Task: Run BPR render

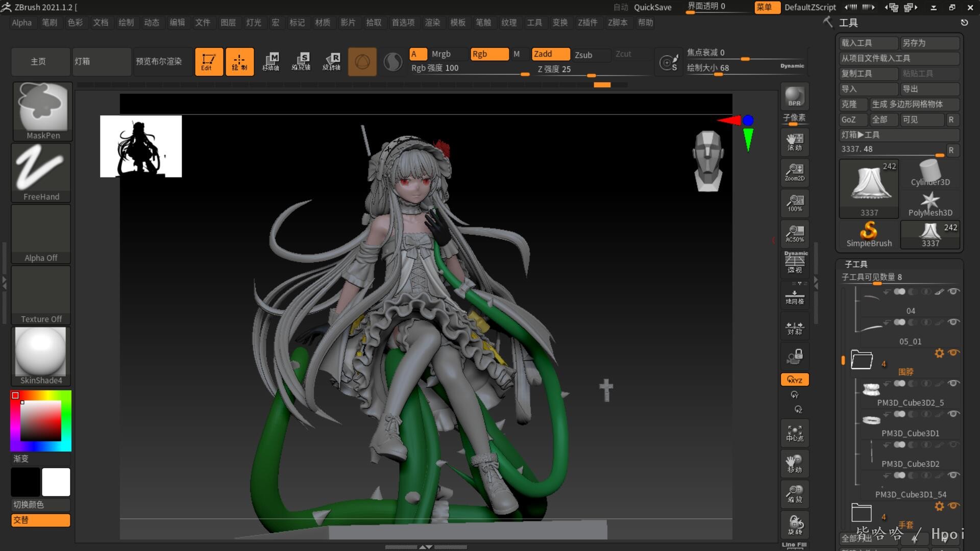Action: (795, 96)
